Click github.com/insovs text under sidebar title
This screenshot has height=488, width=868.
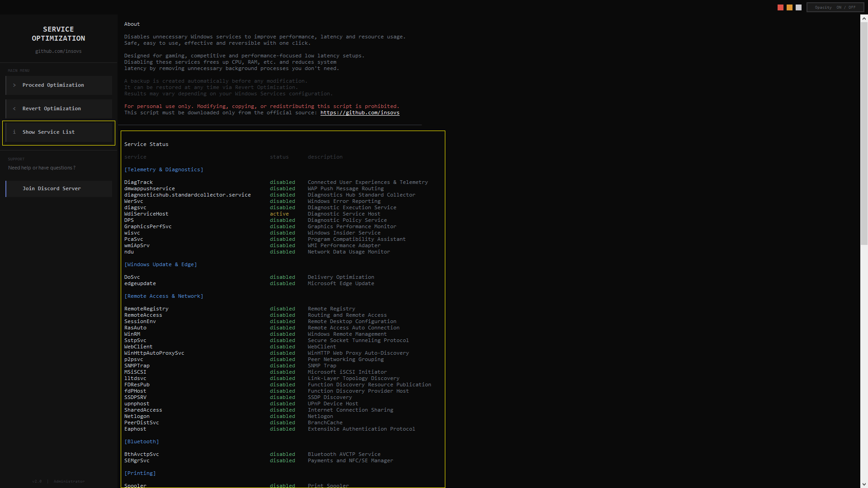pyautogui.click(x=58, y=52)
